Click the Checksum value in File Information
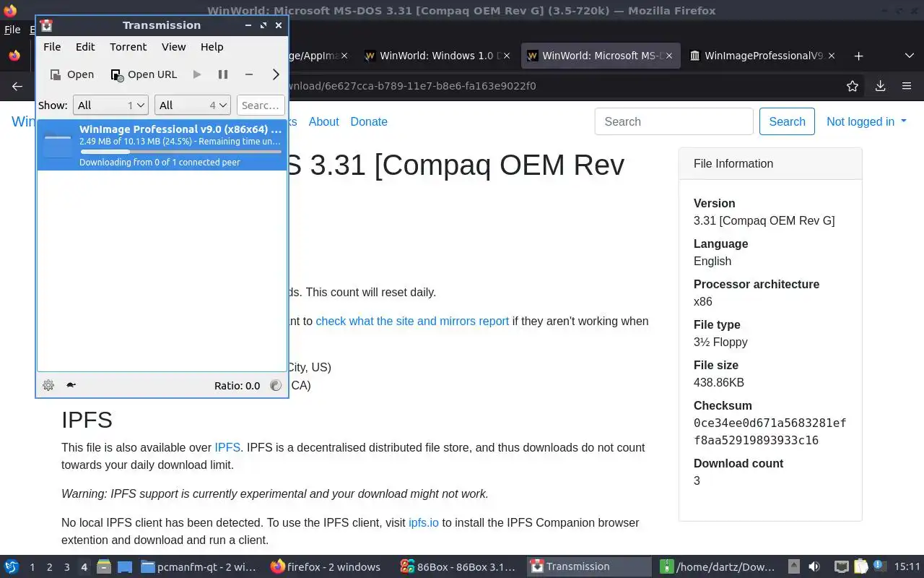This screenshot has height=578, width=924. click(770, 431)
